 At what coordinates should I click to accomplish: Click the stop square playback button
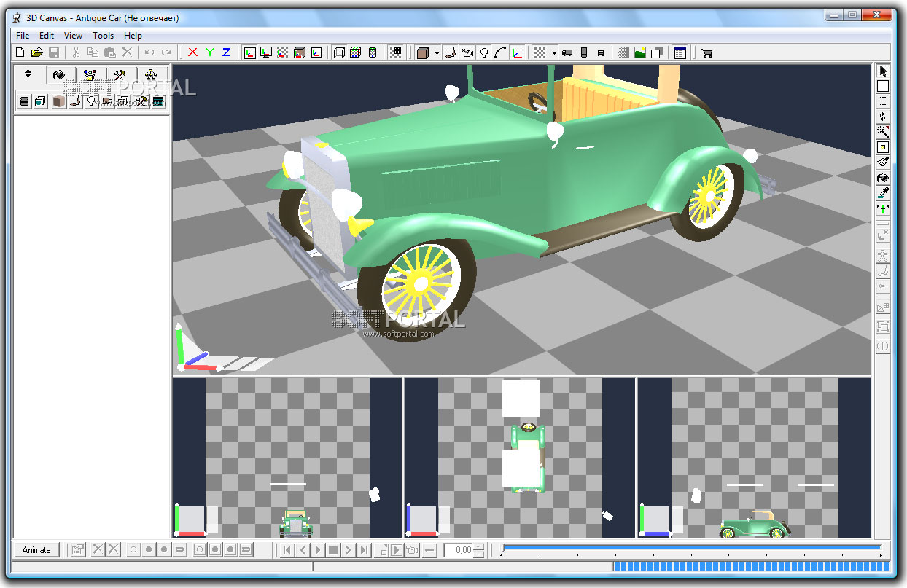(x=332, y=550)
